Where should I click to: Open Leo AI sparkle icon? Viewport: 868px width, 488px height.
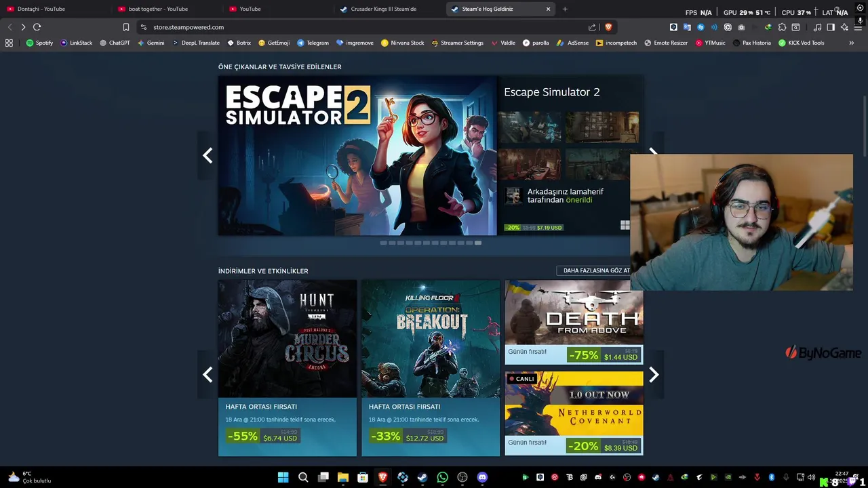click(844, 27)
